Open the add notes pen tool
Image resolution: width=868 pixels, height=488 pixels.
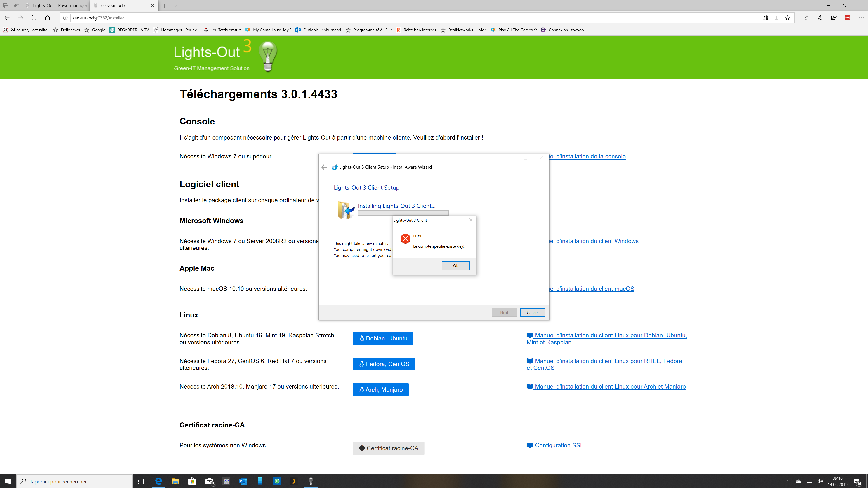[821, 18]
